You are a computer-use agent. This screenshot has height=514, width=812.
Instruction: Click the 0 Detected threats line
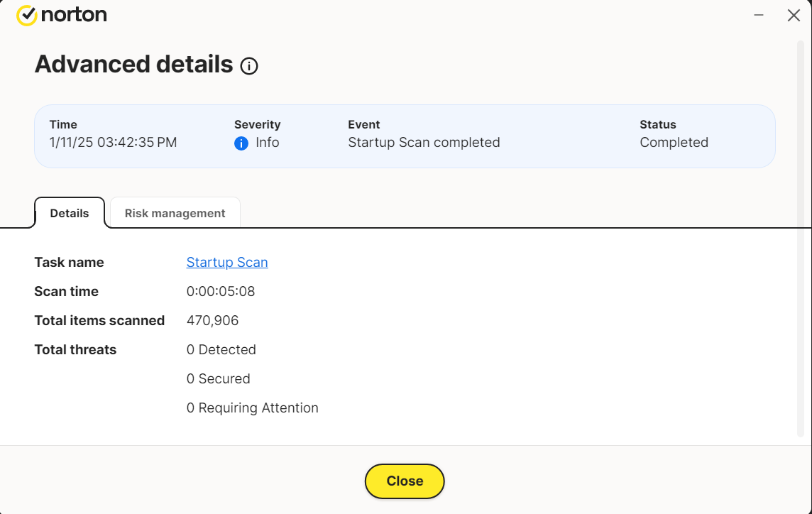[221, 349]
